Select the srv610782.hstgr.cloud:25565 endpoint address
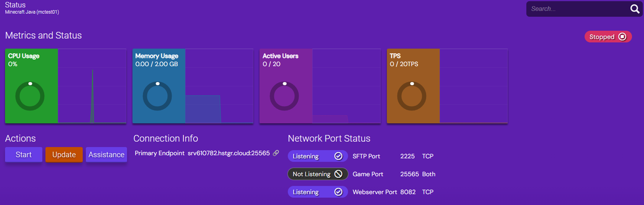This screenshot has height=205, width=644. (228, 153)
